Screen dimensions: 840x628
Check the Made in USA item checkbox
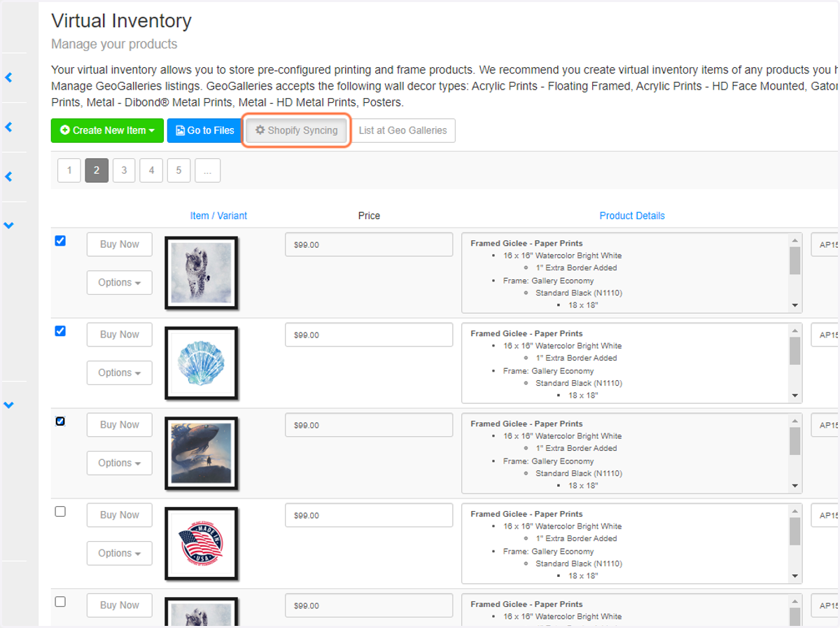[60, 512]
